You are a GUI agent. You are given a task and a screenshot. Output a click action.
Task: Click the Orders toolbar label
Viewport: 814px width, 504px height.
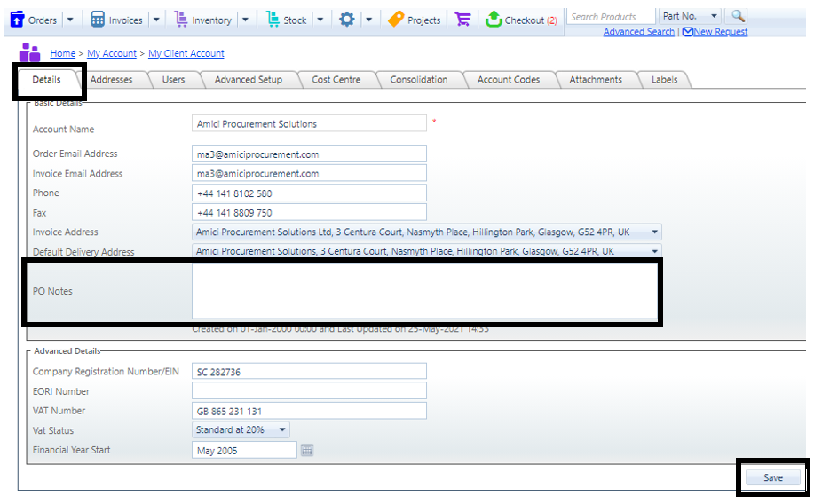pyautogui.click(x=43, y=20)
